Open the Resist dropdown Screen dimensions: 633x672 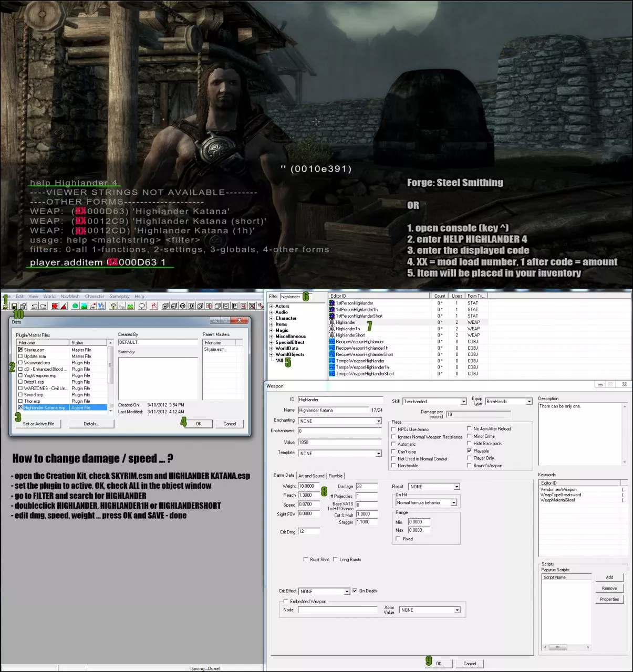(x=456, y=487)
